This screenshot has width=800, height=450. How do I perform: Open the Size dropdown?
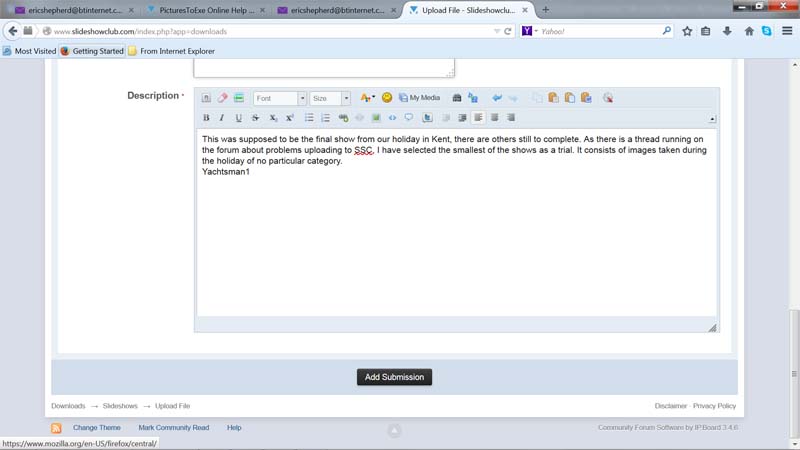[329, 98]
